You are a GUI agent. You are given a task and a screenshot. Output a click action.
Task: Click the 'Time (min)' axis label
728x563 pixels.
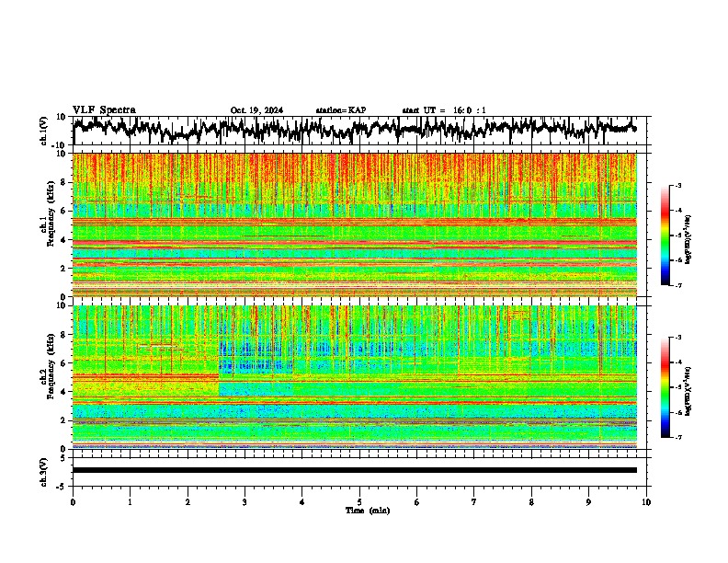pos(368,511)
